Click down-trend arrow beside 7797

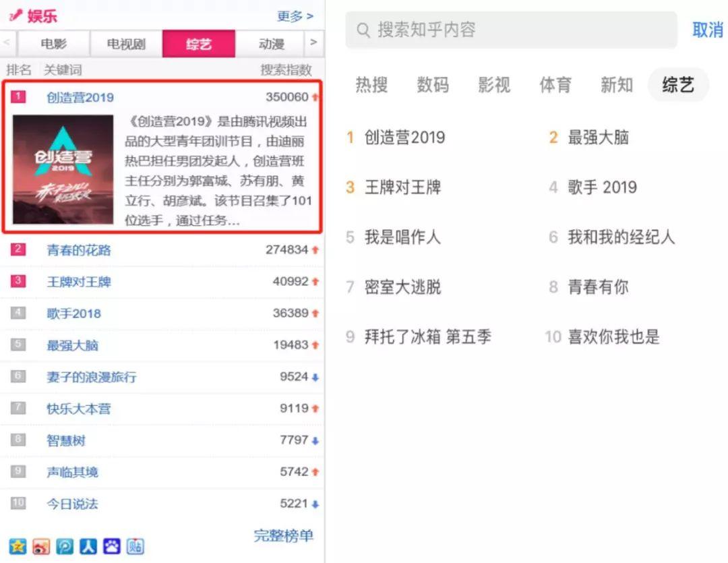point(315,441)
